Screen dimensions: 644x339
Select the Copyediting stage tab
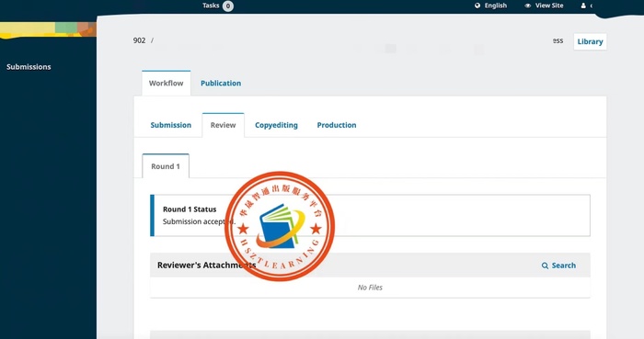point(276,125)
